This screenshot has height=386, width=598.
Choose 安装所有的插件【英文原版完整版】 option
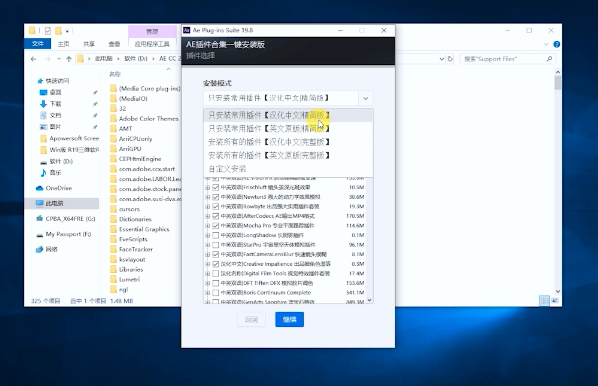(x=288, y=155)
